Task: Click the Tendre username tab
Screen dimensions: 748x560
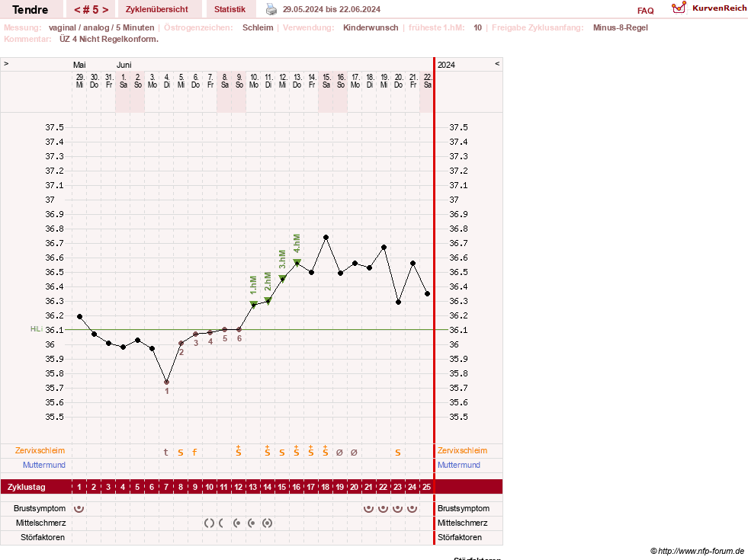Action: click(x=30, y=10)
